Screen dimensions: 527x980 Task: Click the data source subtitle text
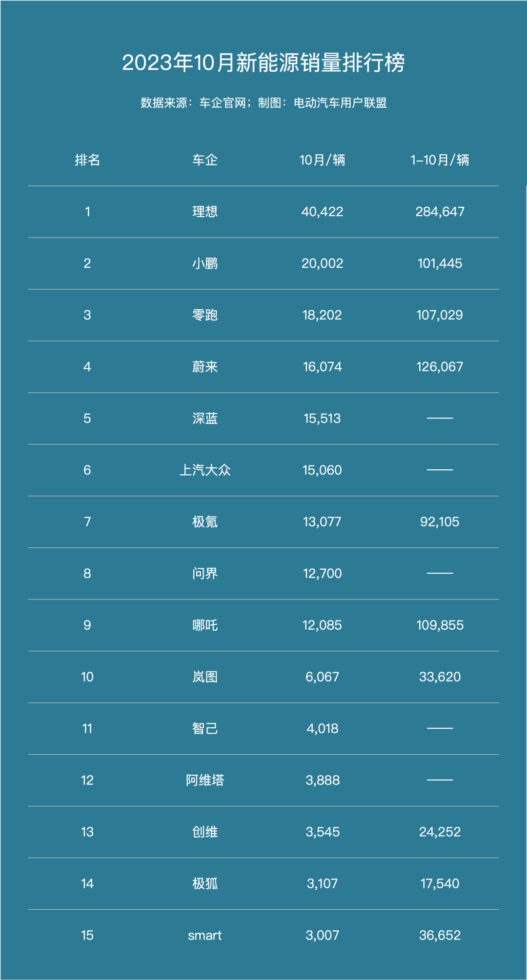point(263,103)
